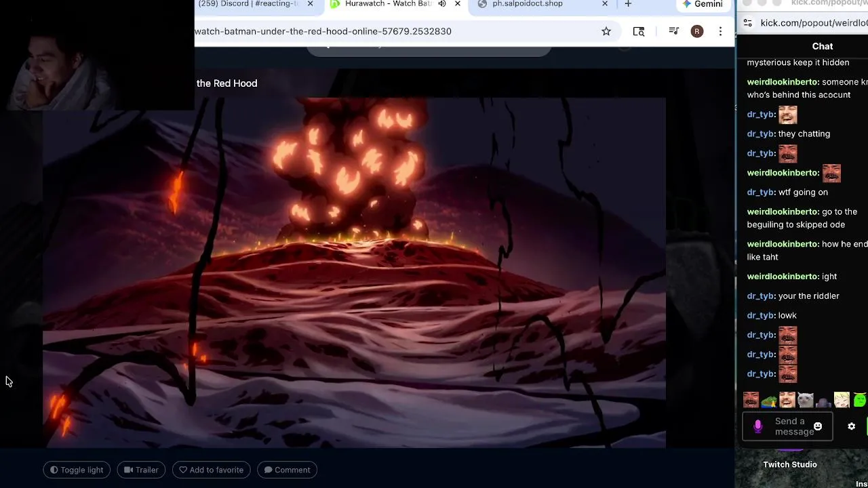
Task: Open the Chrome profile avatar R
Action: [x=696, y=31]
